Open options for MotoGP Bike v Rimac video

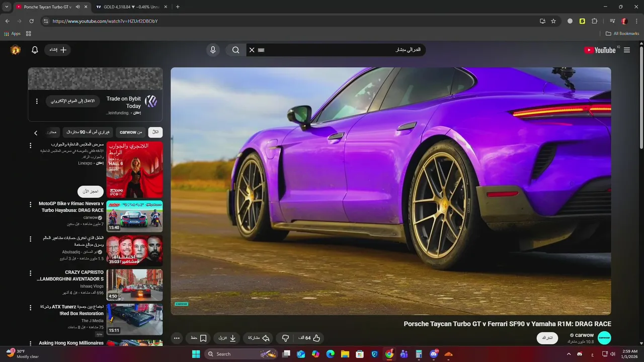click(x=30, y=205)
